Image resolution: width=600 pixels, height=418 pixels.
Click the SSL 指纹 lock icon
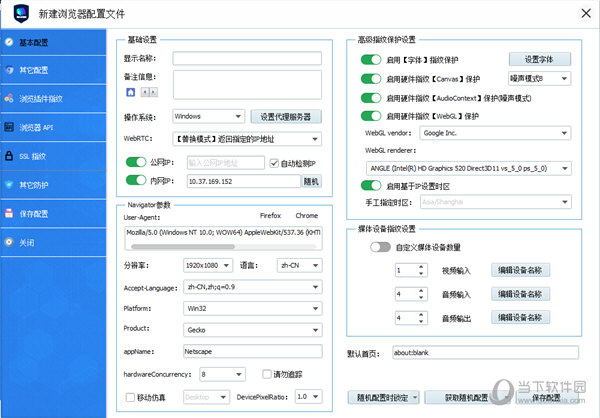[9, 156]
